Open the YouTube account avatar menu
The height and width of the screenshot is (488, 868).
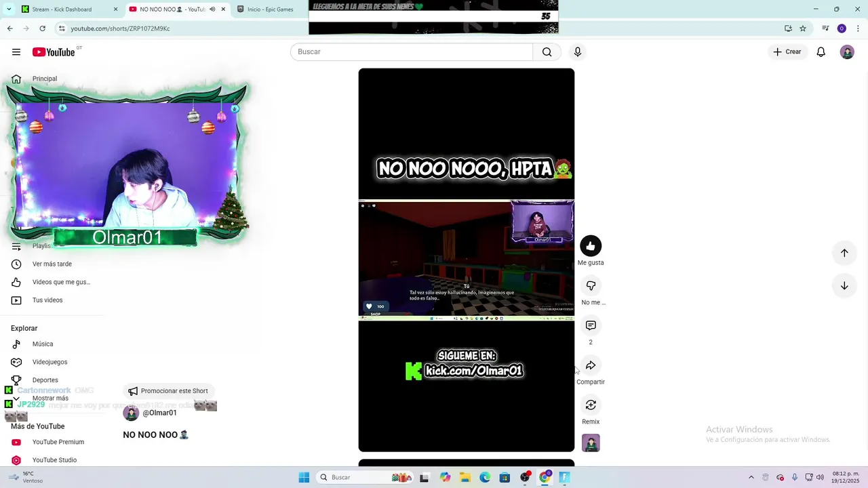click(x=847, y=52)
